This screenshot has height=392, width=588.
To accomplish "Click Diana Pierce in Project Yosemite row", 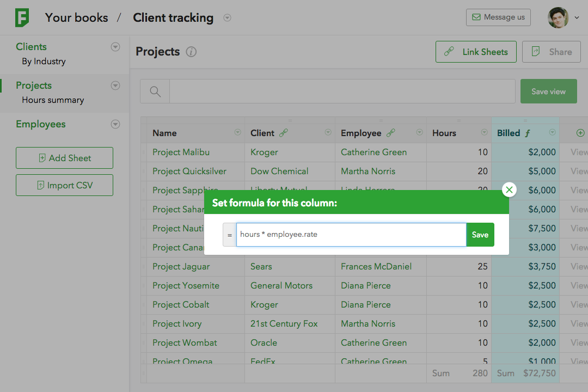I will click(366, 286).
